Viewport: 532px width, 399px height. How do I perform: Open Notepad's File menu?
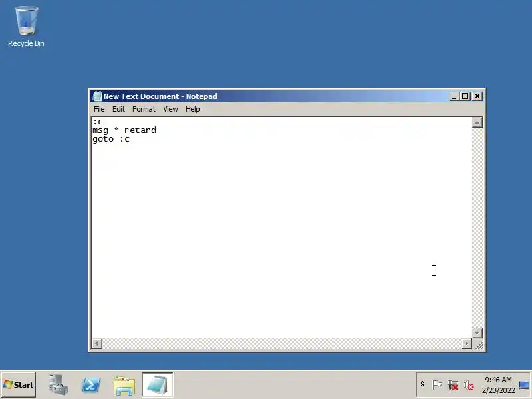[x=99, y=109]
